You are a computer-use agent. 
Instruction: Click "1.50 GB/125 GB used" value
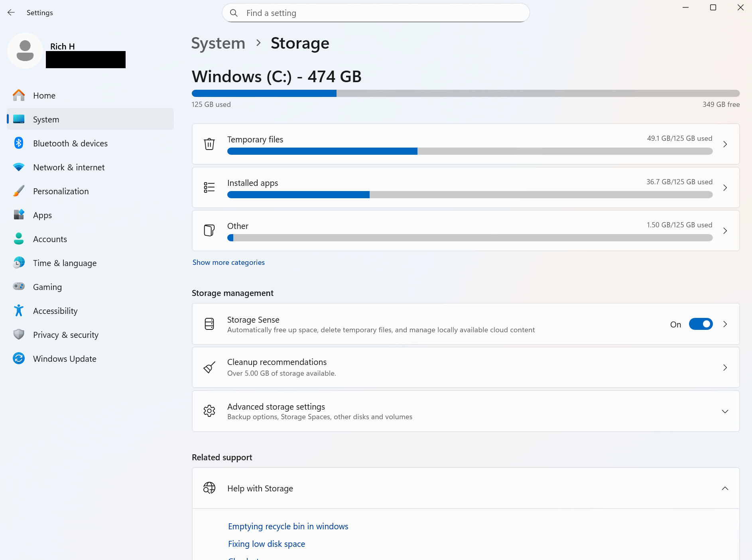[679, 225]
